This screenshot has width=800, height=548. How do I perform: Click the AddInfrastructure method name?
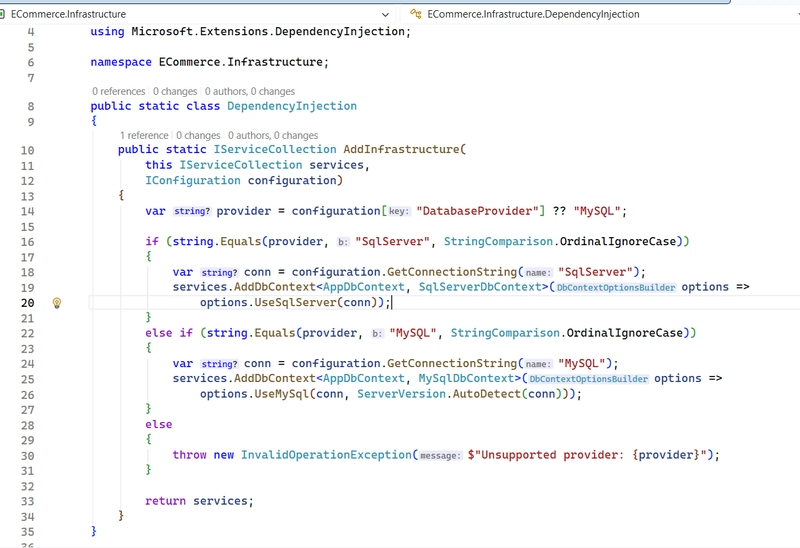click(401, 150)
